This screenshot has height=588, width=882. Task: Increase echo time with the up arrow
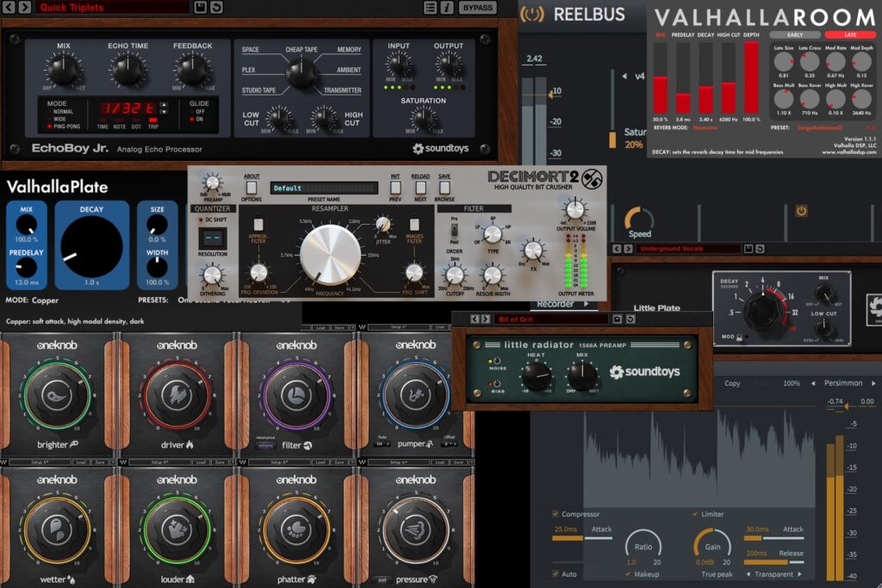click(164, 104)
